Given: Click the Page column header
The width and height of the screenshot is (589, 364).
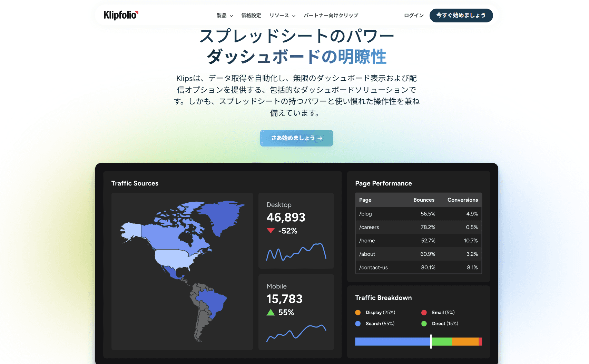Looking at the screenshot, I should click(365, 200).
